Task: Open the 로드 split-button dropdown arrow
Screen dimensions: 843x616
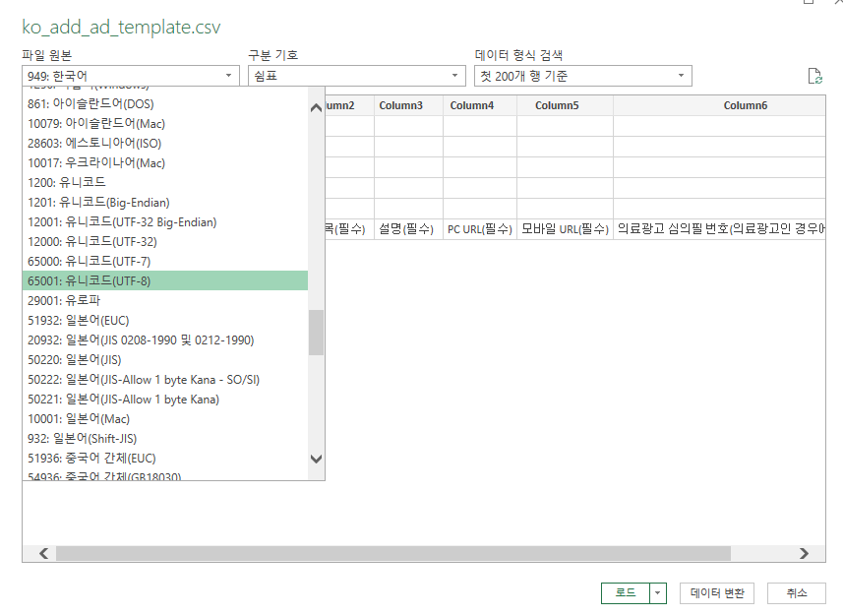Action: pyautogui.click(x=657, y=593)
